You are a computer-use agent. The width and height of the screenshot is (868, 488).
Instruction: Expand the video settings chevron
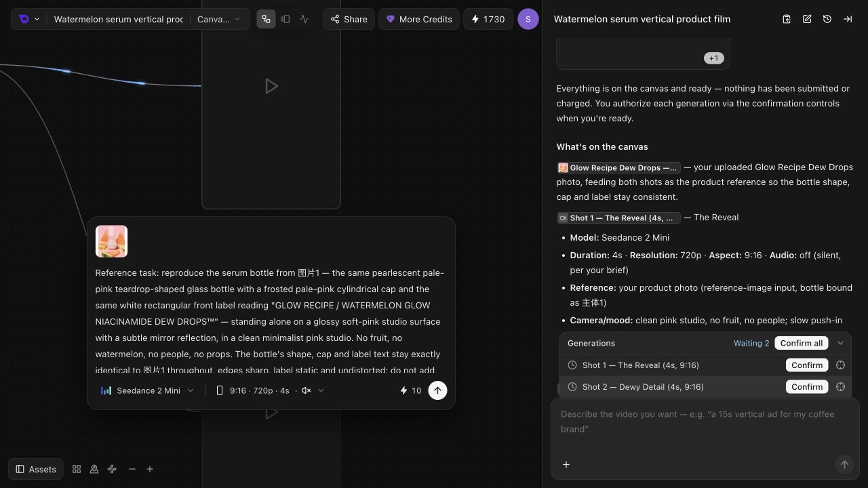pyautogui.click(x=321, y=390)
